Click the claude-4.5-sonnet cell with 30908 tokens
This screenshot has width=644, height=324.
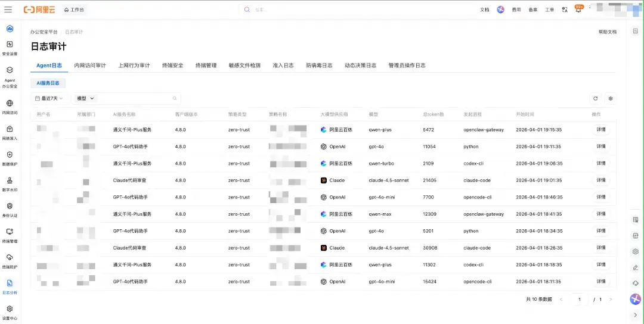pos(389,248)
